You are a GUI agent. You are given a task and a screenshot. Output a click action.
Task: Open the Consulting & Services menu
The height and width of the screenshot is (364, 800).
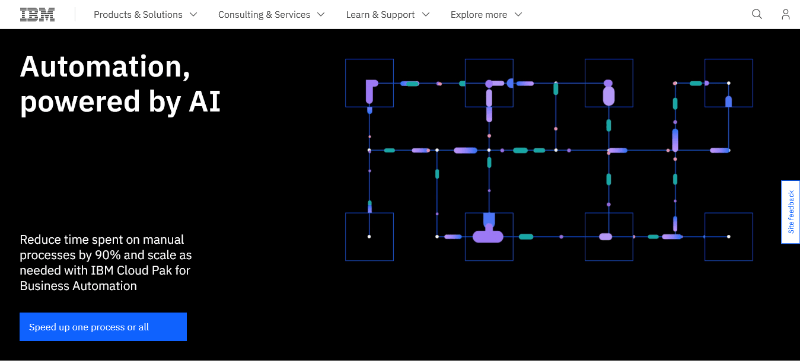point(271,15)
